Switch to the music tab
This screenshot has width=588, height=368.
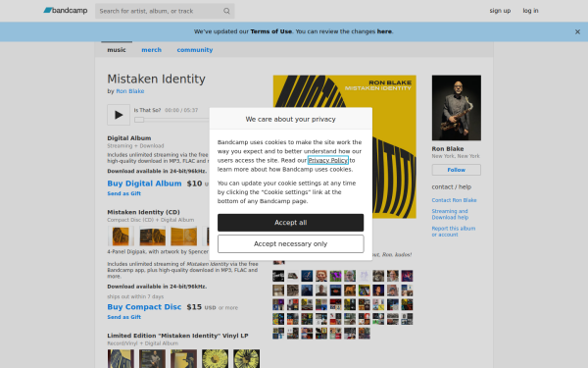pos(117,50)
